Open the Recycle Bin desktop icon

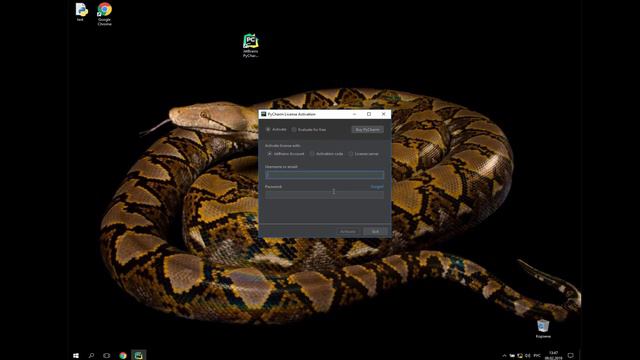coord(543,329)
